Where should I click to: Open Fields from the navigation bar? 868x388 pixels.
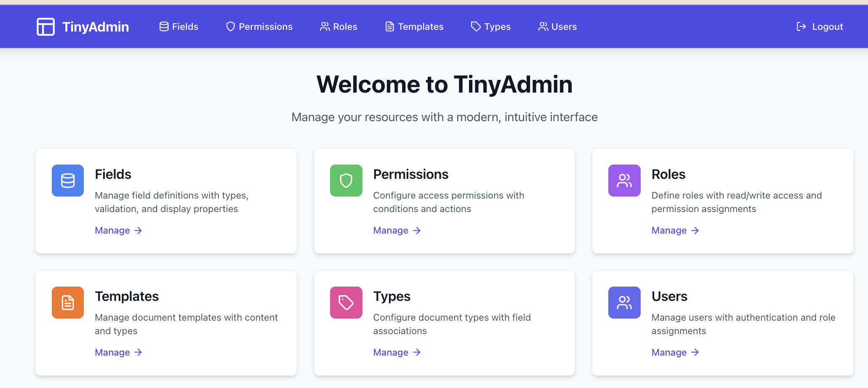[x=179, y=27]
